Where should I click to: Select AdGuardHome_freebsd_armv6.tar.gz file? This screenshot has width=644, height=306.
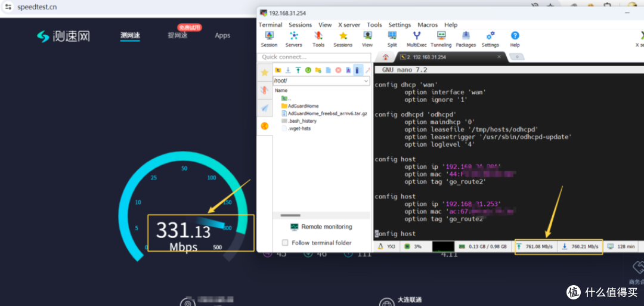point(324,113)
